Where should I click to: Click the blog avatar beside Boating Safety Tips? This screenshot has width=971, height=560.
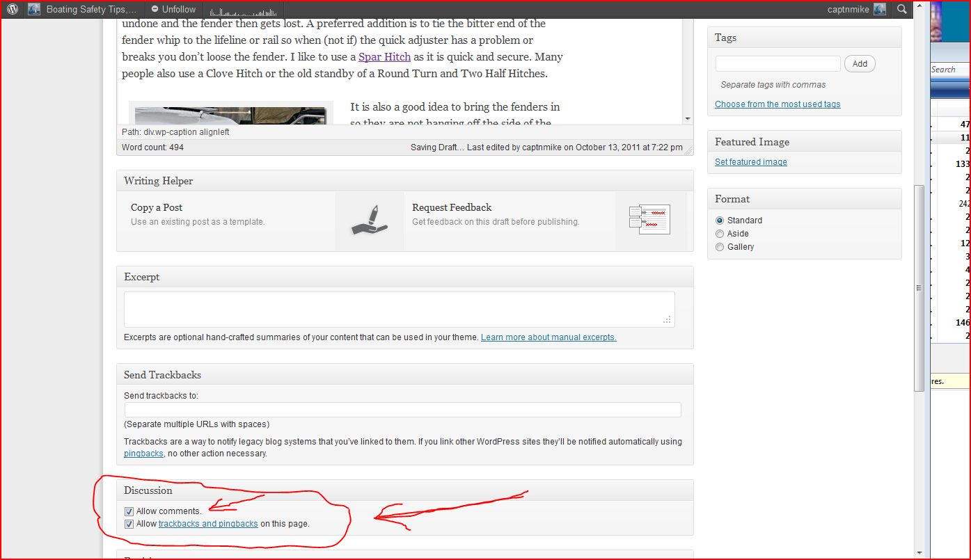[x=34, y=10]
